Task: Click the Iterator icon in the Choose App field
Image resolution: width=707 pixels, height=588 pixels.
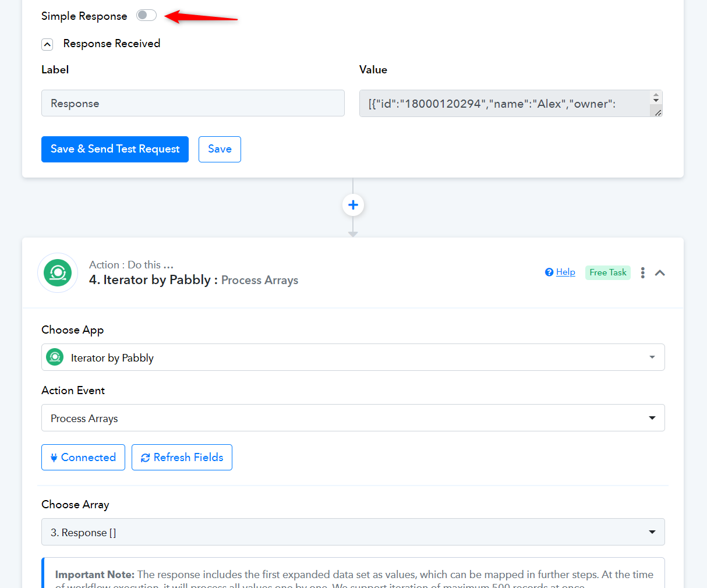Action: pyautogui.click(x=55, y=357)
